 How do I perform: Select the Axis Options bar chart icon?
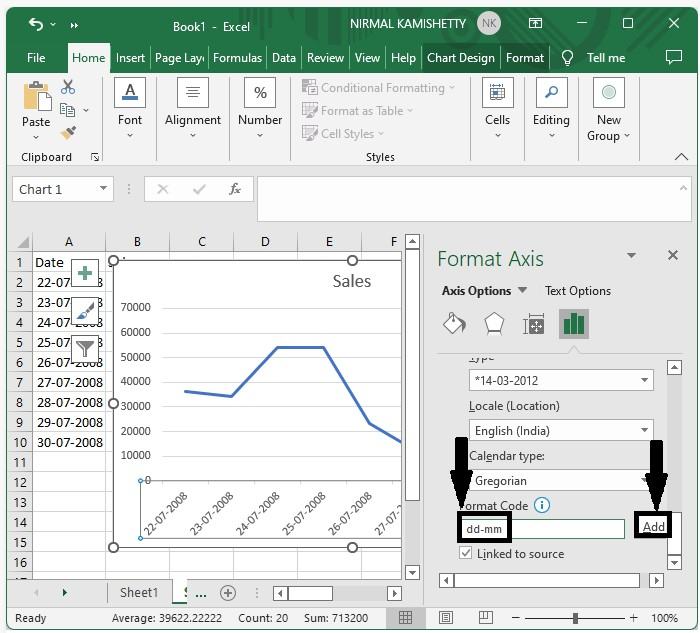[574, 324]
